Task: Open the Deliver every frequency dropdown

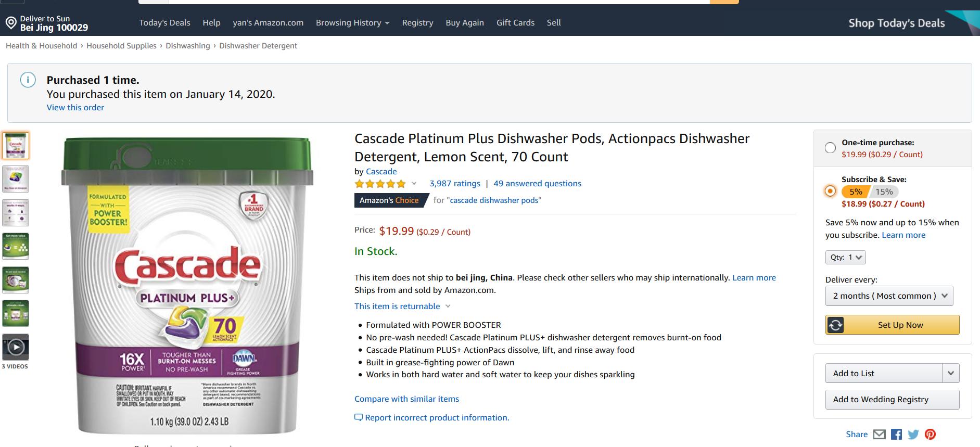Action: (x=892, y=296)
